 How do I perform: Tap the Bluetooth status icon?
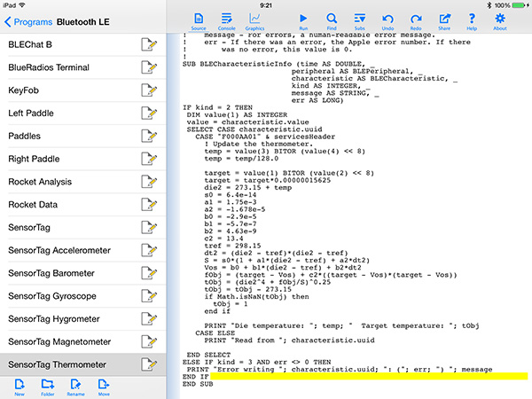point(489,5)
